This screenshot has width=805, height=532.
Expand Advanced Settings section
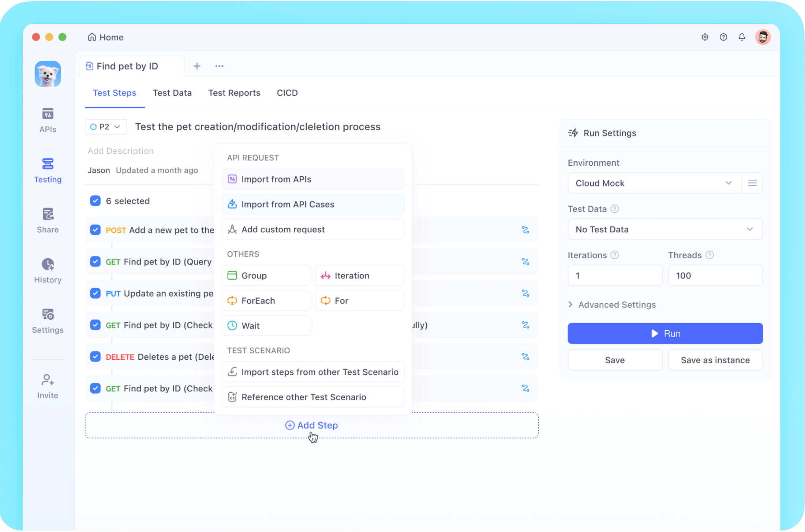point(612,304)
